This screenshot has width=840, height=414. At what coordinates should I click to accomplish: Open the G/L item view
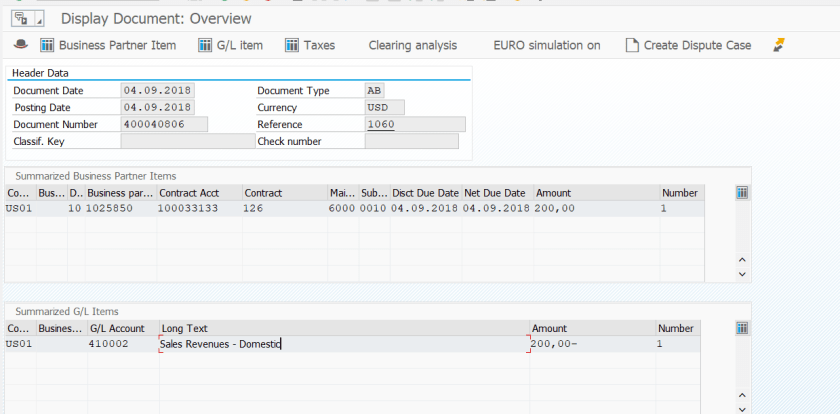(x=230, y=45)
